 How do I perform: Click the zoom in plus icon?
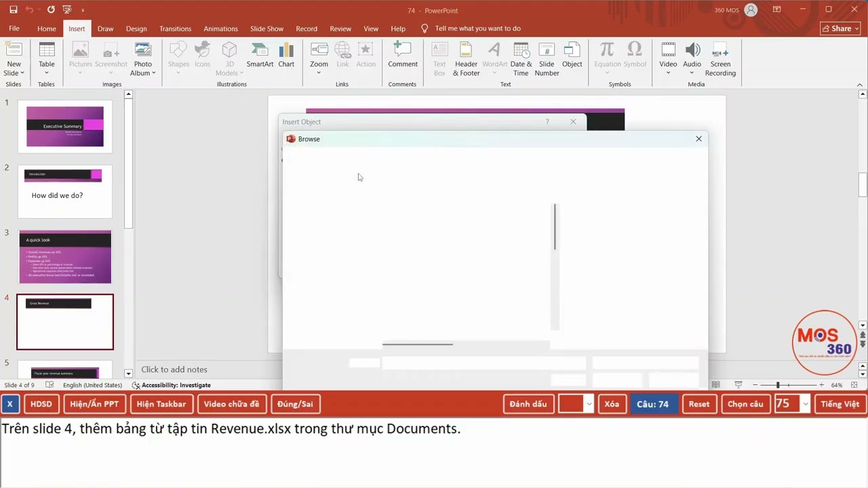pos(821,385)
